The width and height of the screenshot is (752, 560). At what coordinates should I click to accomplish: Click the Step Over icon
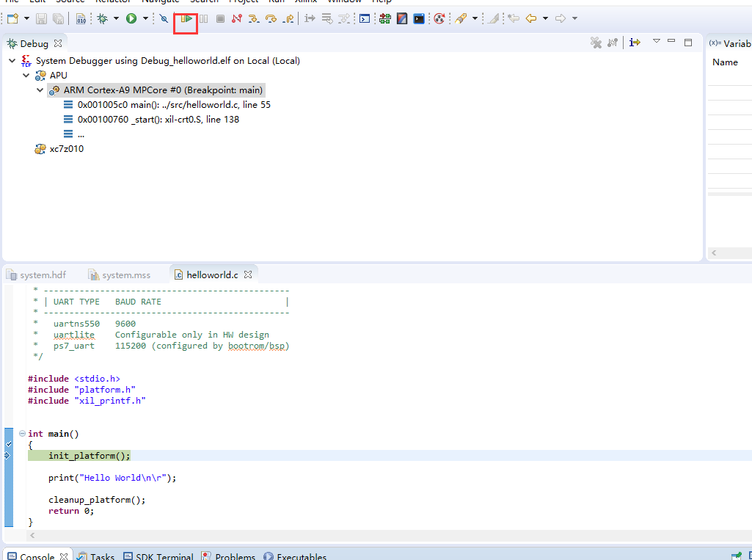click(271, 18)
